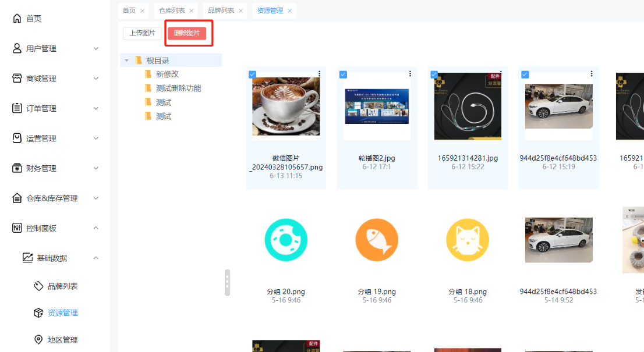Open 地区管理 in the sidebar menu
The image size is (644, 352).
[x=62, y=340]
